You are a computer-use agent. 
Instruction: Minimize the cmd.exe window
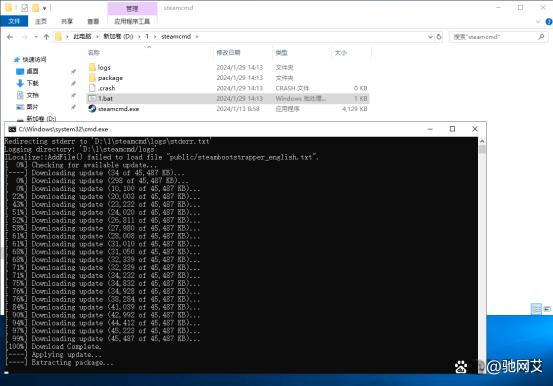click(x=430, y=129)
